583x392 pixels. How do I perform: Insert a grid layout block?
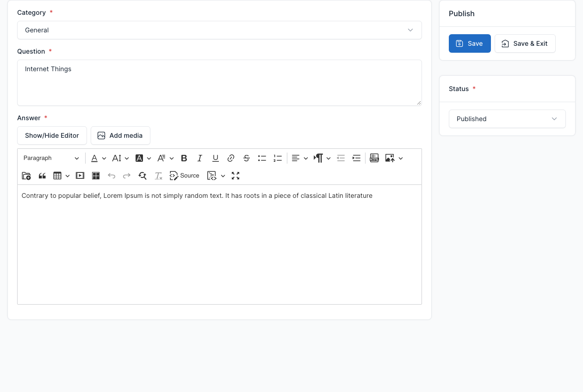[x=96, y=176]
